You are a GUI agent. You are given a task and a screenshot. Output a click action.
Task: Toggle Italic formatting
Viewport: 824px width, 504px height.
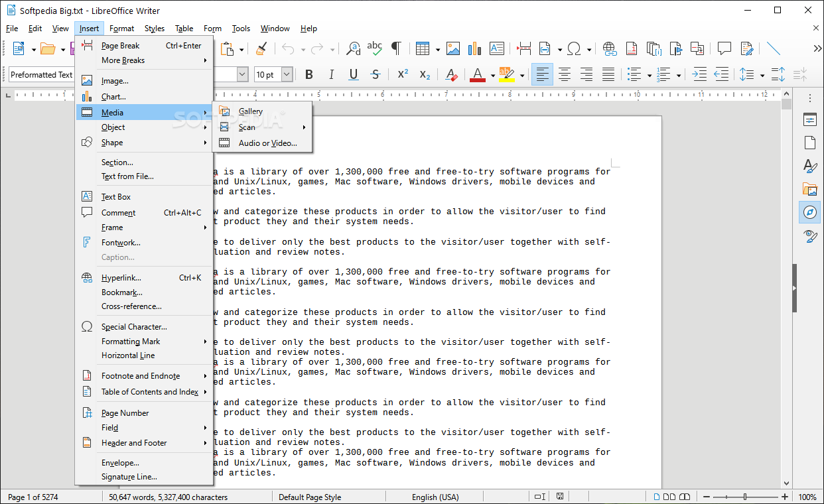pos(331,75)
